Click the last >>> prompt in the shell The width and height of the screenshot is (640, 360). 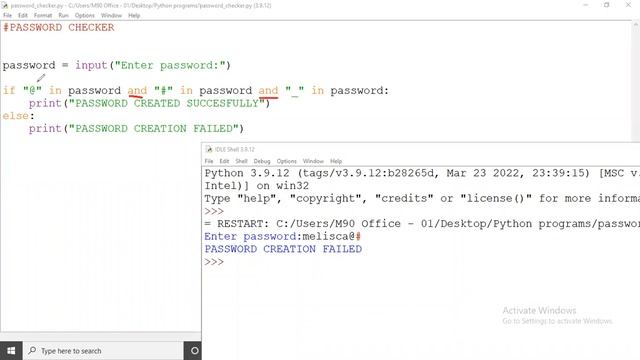click(x=214, y=262)
